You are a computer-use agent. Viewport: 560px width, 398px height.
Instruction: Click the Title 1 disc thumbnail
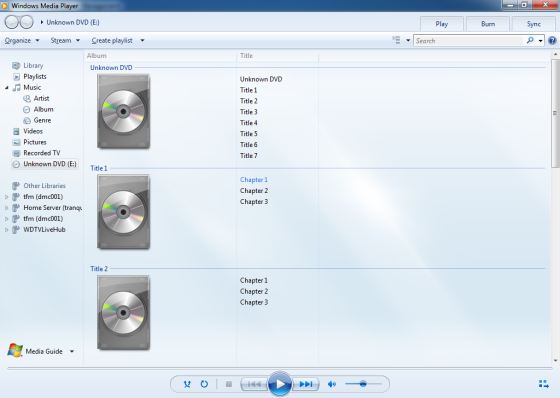coord(124,212)
